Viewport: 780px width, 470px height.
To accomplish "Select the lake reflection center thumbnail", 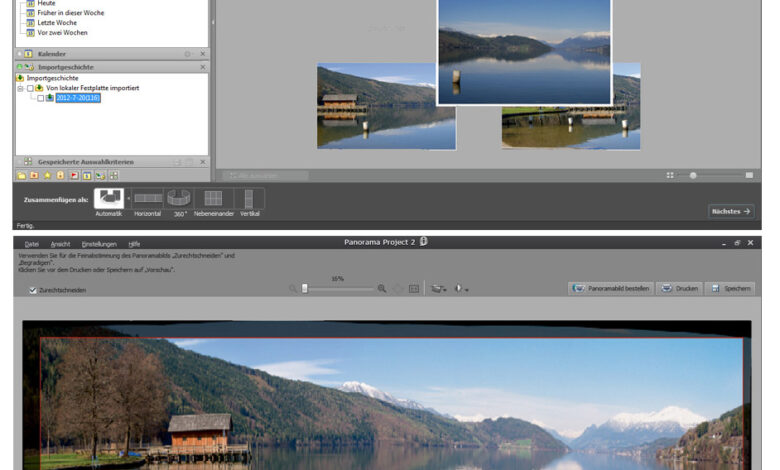I will pos(524,52).
